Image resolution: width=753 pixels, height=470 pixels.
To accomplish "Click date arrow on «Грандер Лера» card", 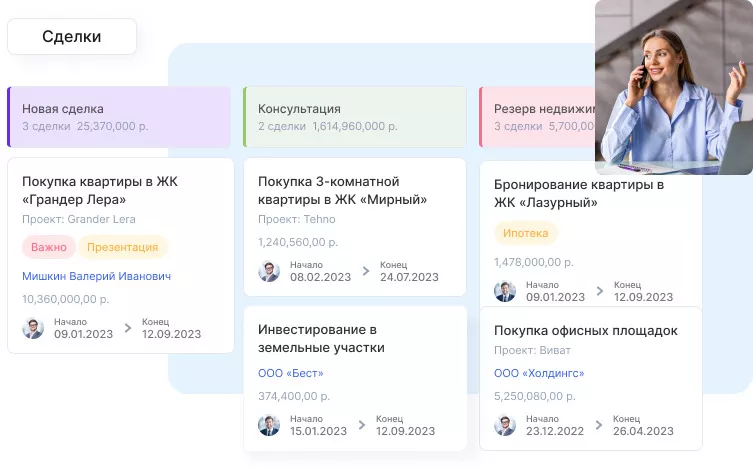I will click(127, 328).
